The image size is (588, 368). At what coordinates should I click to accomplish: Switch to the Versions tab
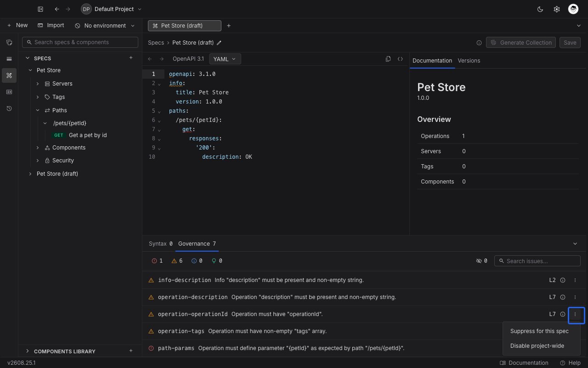click(469, 61)
